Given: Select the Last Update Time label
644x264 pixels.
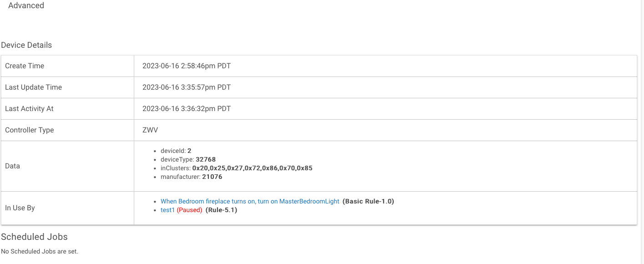Looking at the screenshot, I should pos(33,87).
